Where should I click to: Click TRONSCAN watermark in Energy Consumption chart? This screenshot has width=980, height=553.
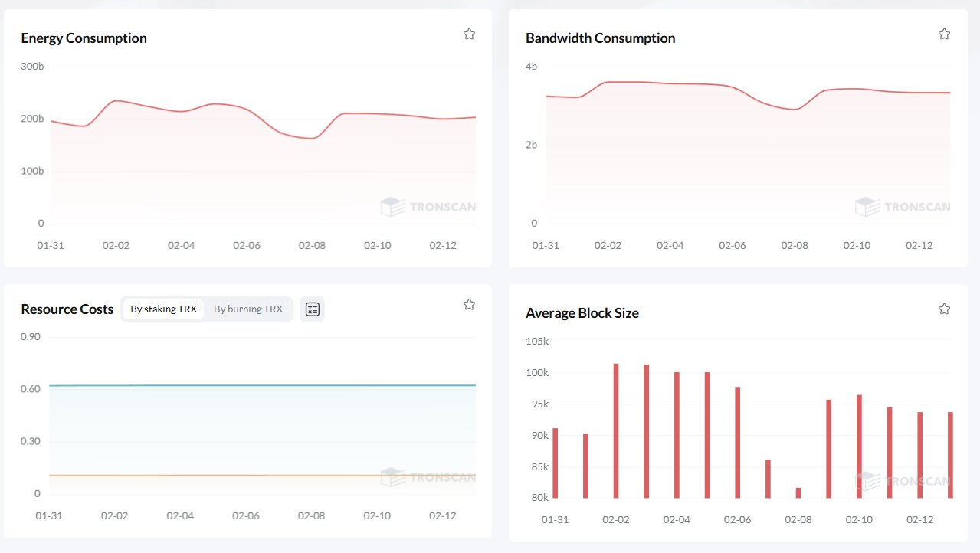pyautogui.click(x=428, y=207)
